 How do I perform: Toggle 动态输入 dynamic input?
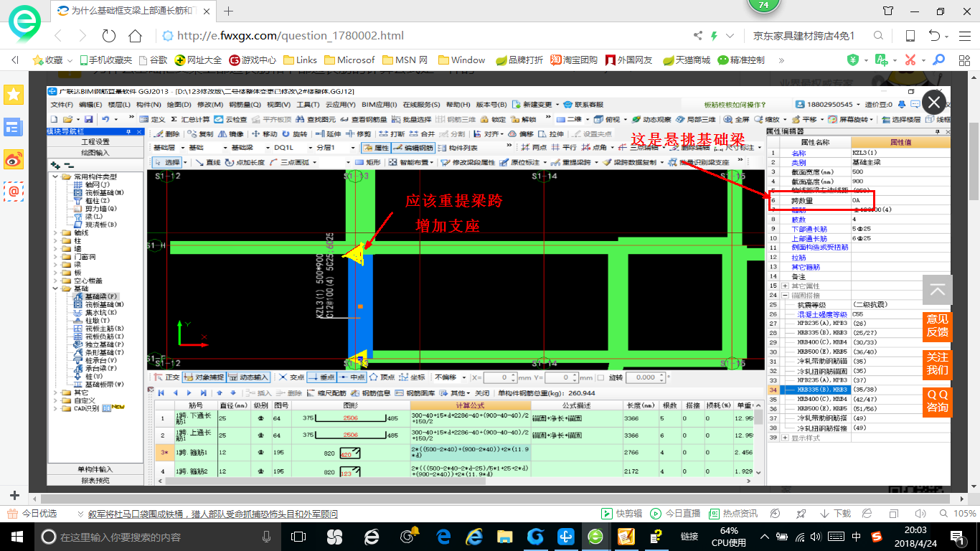(248, 377)
